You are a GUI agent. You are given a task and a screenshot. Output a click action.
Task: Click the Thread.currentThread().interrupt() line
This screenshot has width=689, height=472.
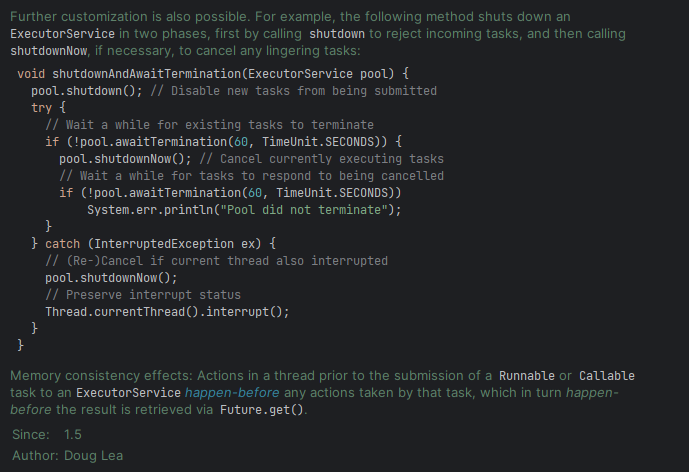[167, 311]
